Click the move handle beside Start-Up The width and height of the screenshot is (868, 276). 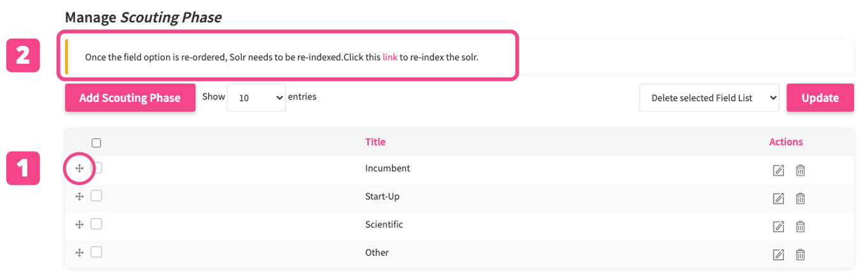coord(80,196)
